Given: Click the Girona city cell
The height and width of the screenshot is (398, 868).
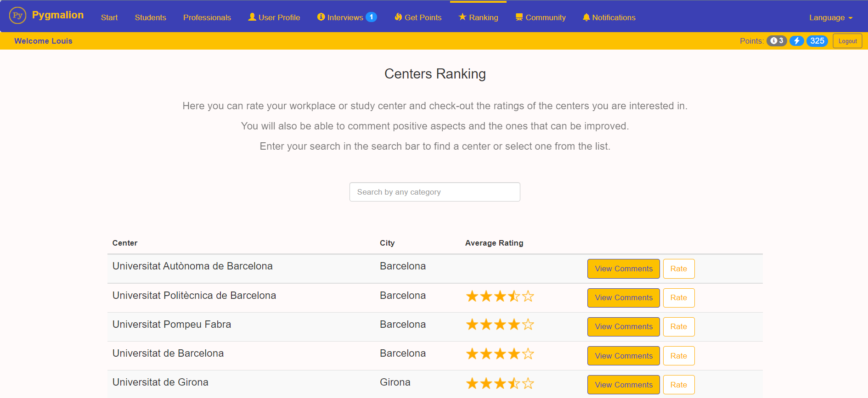Looking at the screenshot, I should (395, 382).
